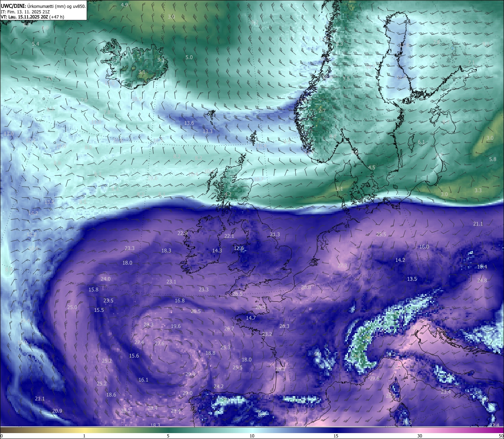Viewport: 504px width, 439px height.
Task: Click the 13.6 value in the North Atlantic
Action: (x=189, y=123)
